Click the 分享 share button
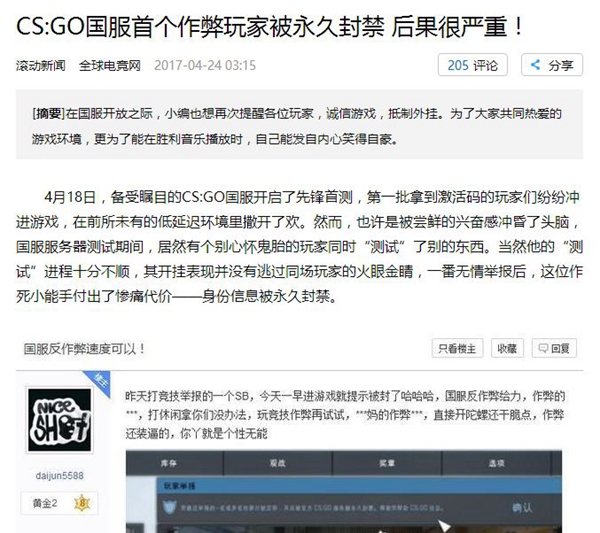This screenshot has width=600, height=533. 552,65
